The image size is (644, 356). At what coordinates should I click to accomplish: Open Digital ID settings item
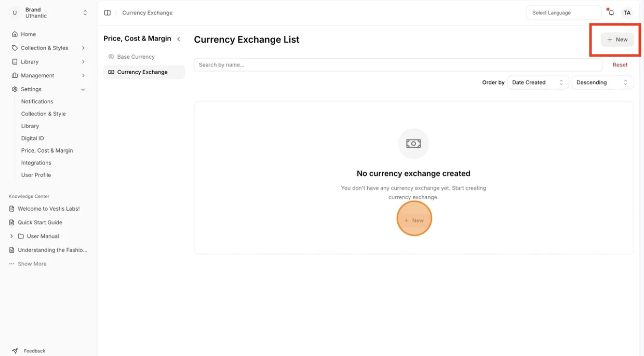click(x=33, y=138)
